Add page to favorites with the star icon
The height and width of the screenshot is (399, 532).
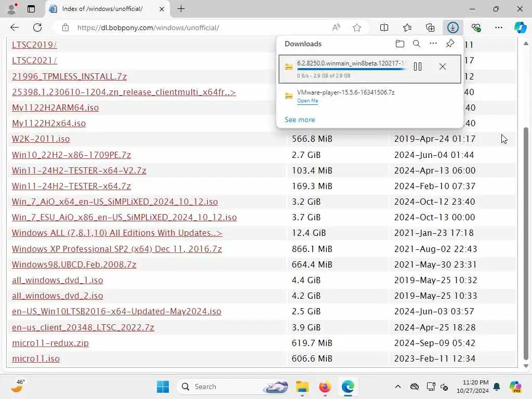click(356, 28)
